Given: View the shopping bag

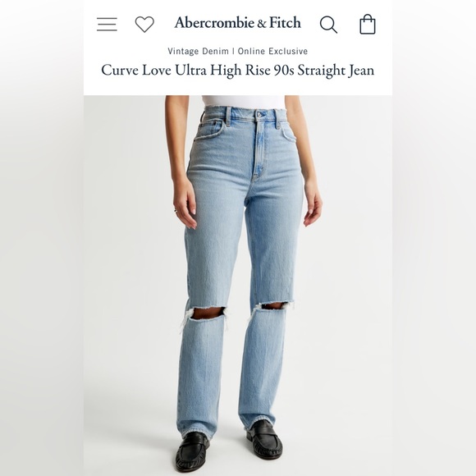Looking at the screenshot, I should click(368, 24).
